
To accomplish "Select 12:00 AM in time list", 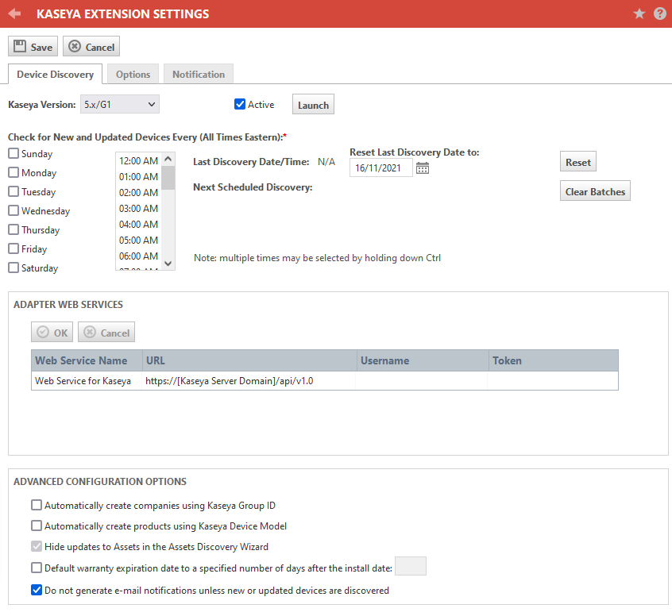I will pos(138,160).
